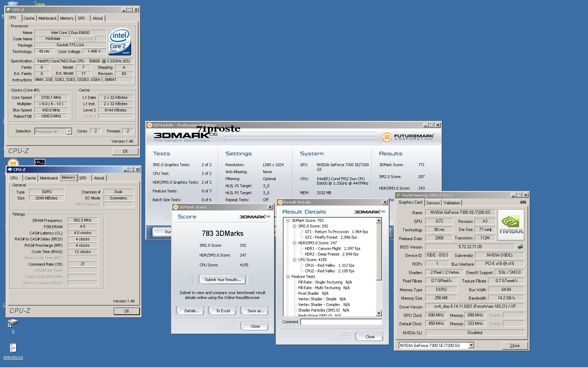Click the Intel Core 2 Duo logo
The height and width of the screenshot is (368, 588).
tap(120, 42)
